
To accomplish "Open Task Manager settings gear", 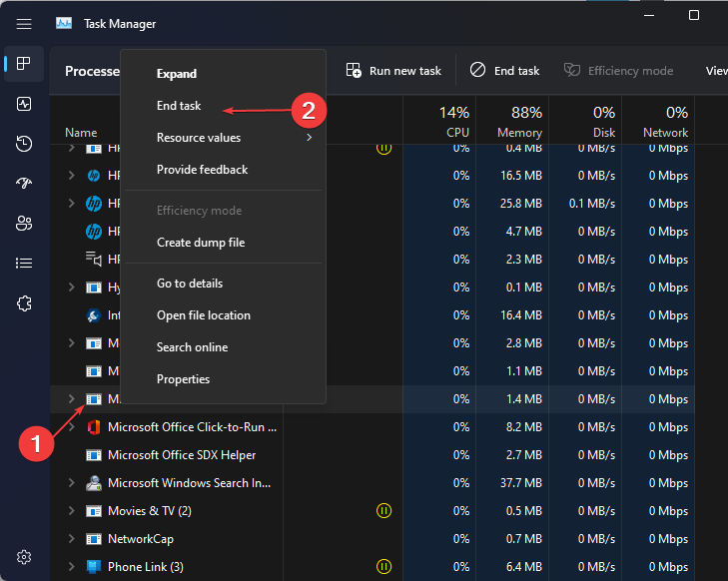I will [24, 556].
